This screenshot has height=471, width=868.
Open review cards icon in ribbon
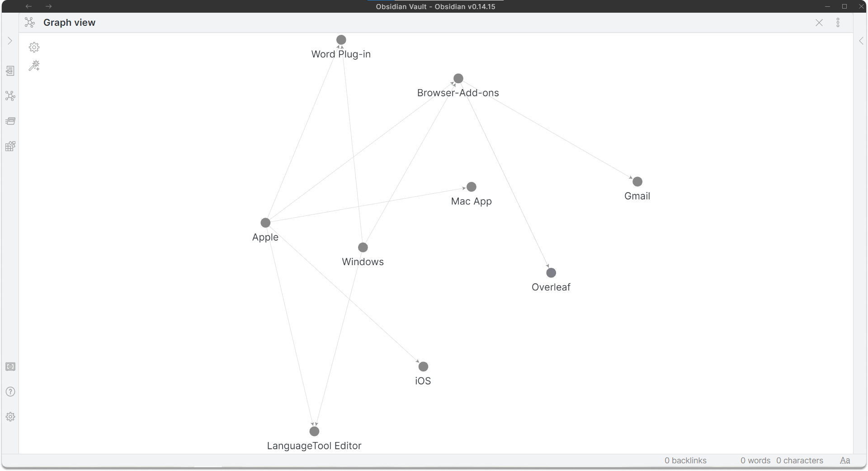click(x=10, y=121)
